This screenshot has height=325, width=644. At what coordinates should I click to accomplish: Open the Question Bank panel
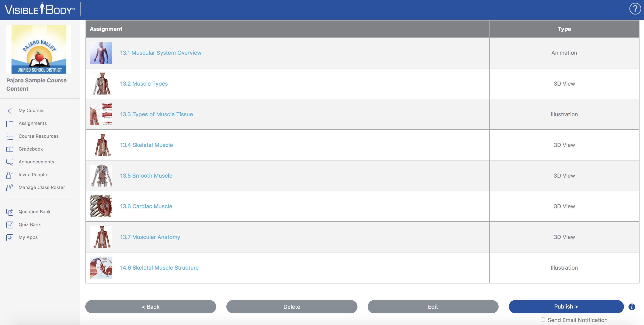point(35,211)
